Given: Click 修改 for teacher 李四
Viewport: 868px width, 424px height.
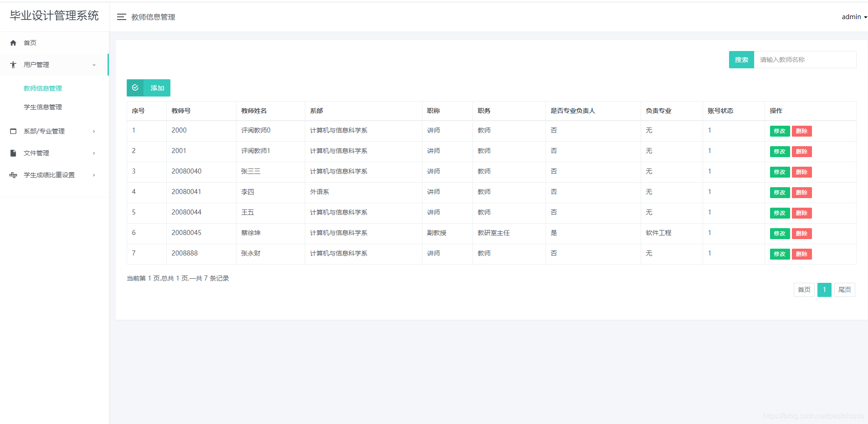Looking at the screenshot, I should point(780,193).
